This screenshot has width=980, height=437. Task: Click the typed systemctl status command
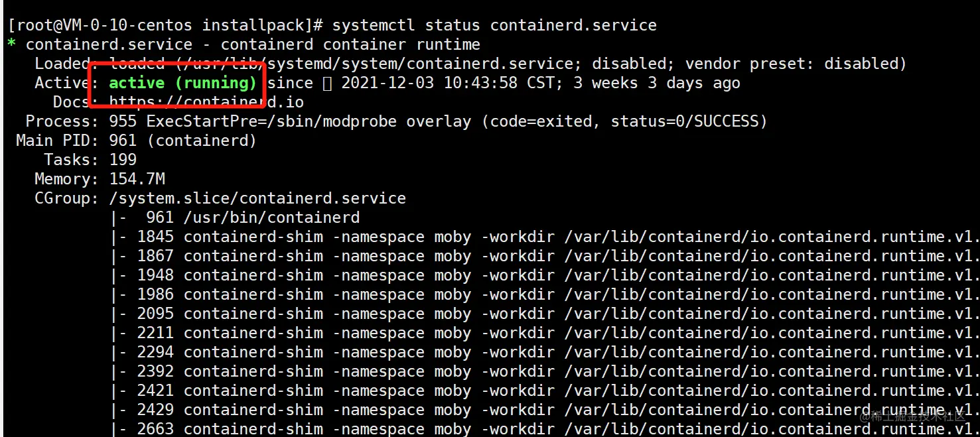[494, 26]
